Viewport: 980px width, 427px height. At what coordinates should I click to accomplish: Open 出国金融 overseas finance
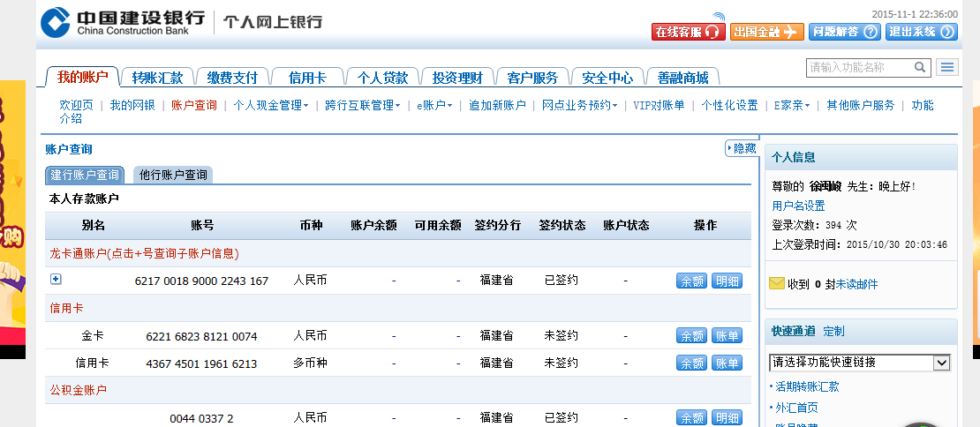766,32
